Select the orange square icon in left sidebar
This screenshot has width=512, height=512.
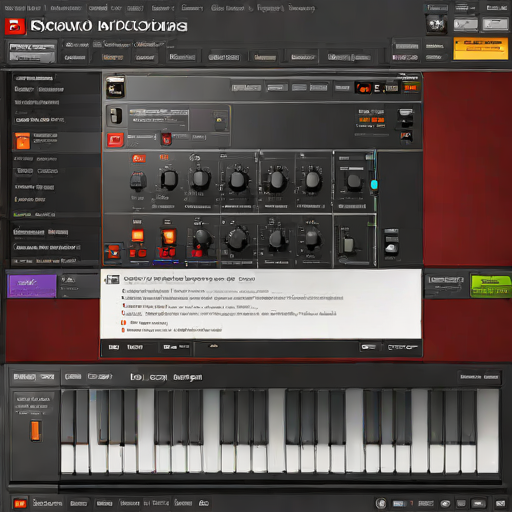pos(22,141)
